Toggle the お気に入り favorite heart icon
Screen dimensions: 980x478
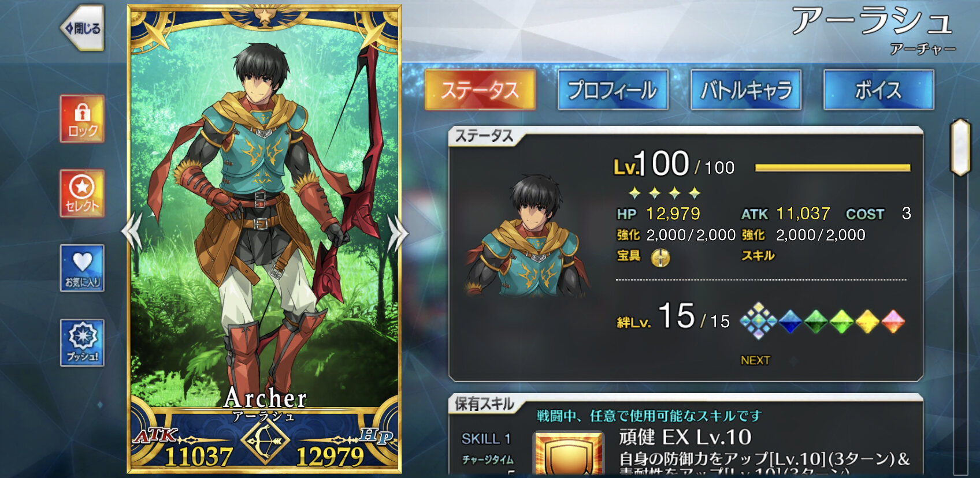tap(82, 268)
